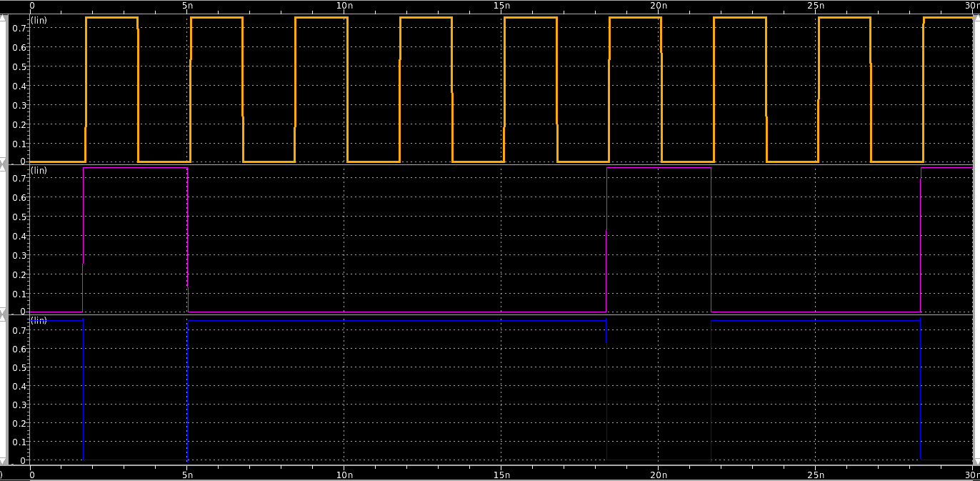Click the bottom panel's scroll-up arrow

point(3,319)
